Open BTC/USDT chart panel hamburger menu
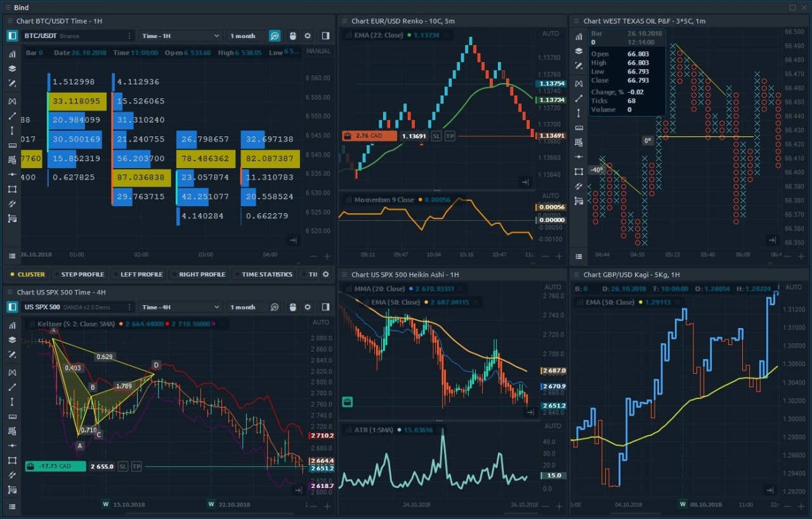The image size is (812, 519). pyautogui.click(x=10, y=21)
